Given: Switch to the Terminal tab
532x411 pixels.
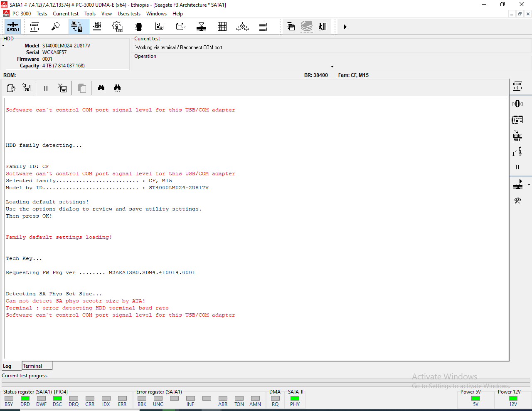Looking at the screenshot, I should coord(37,366).
